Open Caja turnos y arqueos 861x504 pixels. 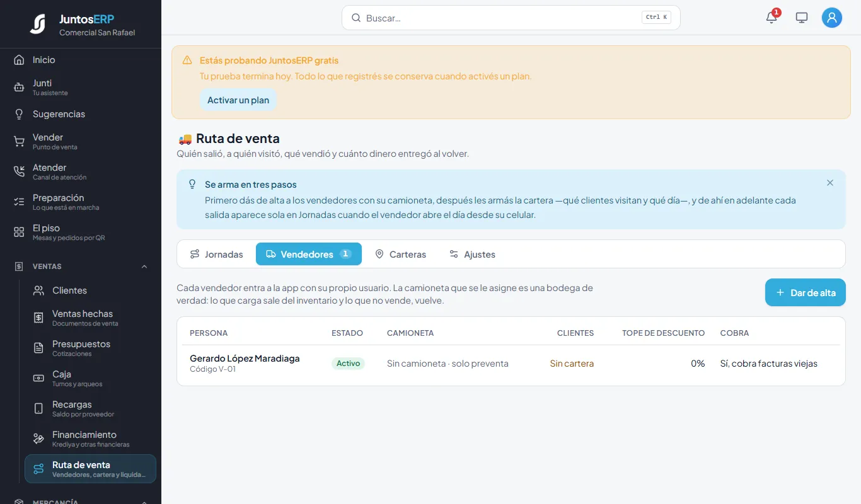(x=90, y=378)
